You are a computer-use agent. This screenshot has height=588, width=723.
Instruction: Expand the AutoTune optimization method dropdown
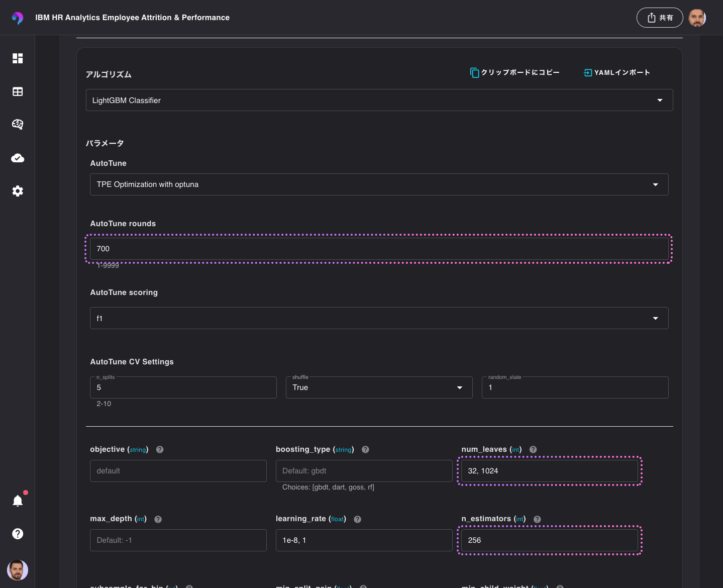[656, 184]
